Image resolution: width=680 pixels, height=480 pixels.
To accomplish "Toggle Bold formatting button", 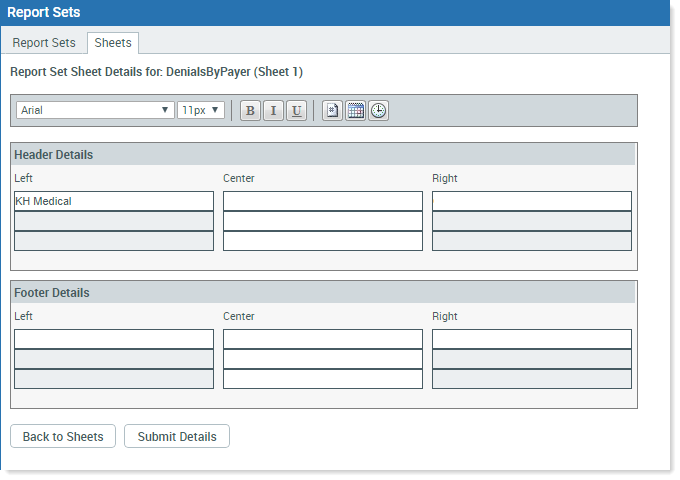I will [x=250, y=111].
